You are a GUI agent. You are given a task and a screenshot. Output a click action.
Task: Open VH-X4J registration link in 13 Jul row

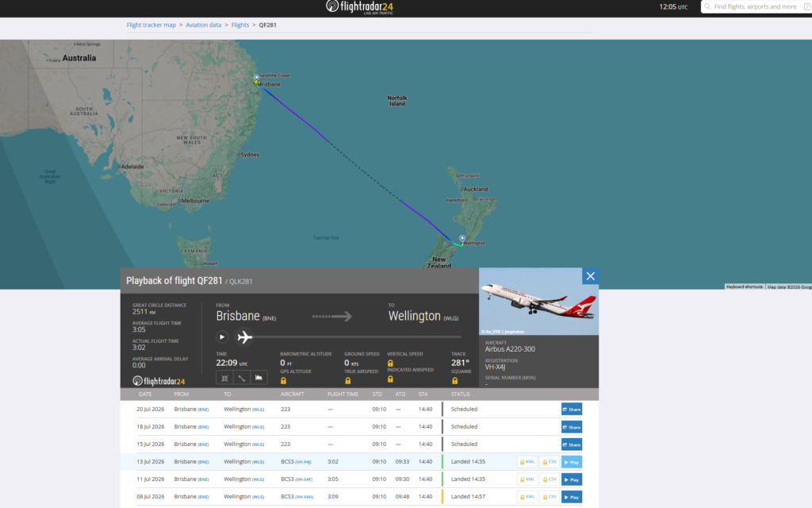point(304,462)
